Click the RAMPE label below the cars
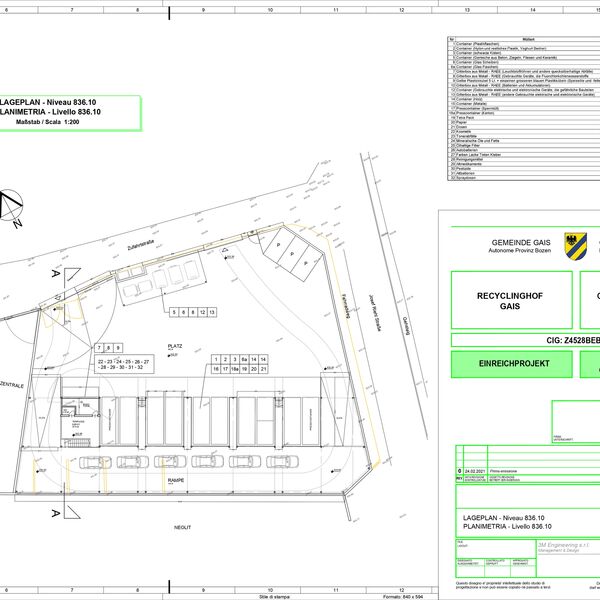The height and width of the screenshot is (600, 600). tap(176, 480)
